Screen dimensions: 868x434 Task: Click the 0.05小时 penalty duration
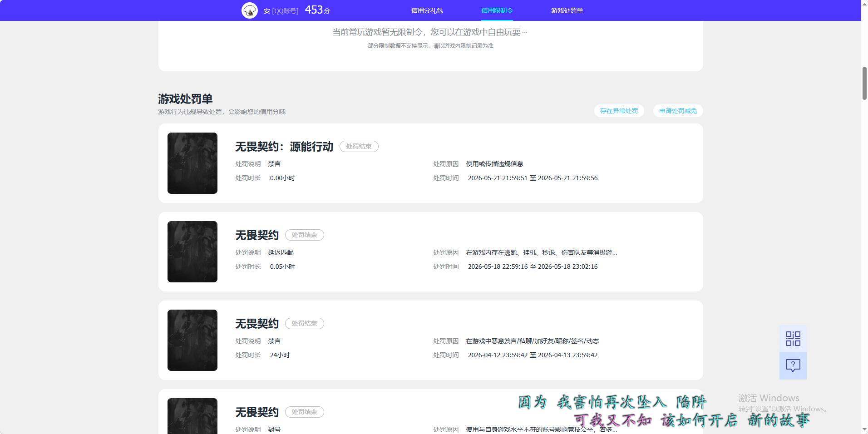[282, 266]
